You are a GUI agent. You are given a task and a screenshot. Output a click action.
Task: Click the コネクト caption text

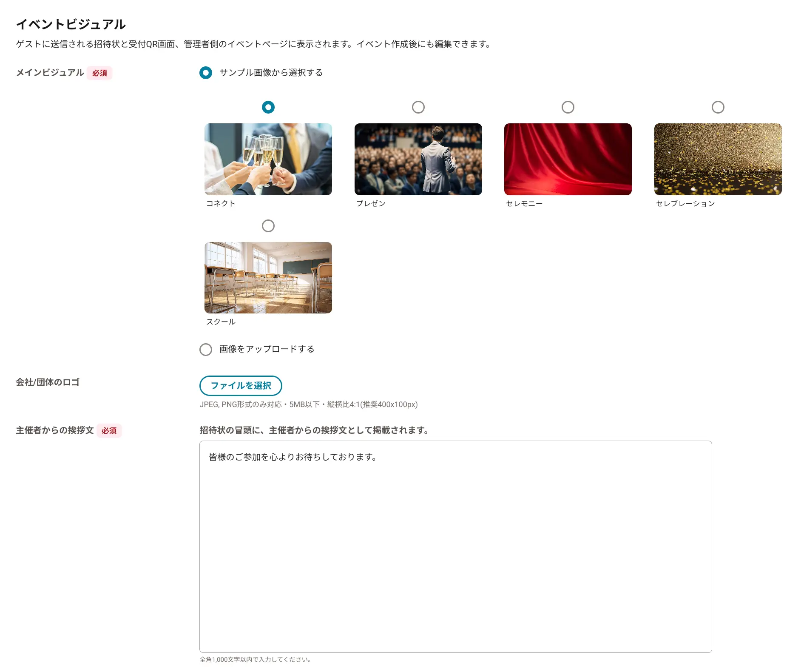click(221, 203)
